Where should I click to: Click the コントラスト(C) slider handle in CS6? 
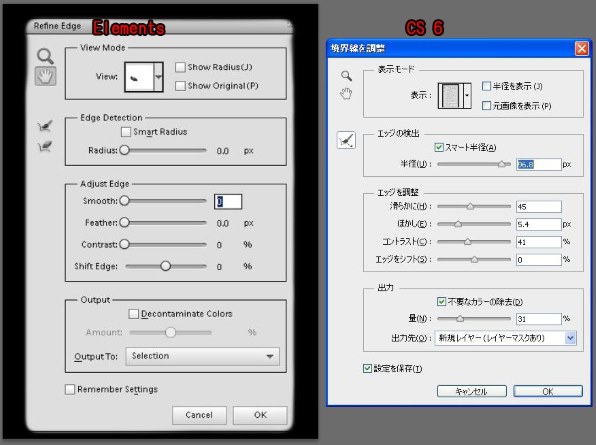pyautogui.click(x=468, y=242)
